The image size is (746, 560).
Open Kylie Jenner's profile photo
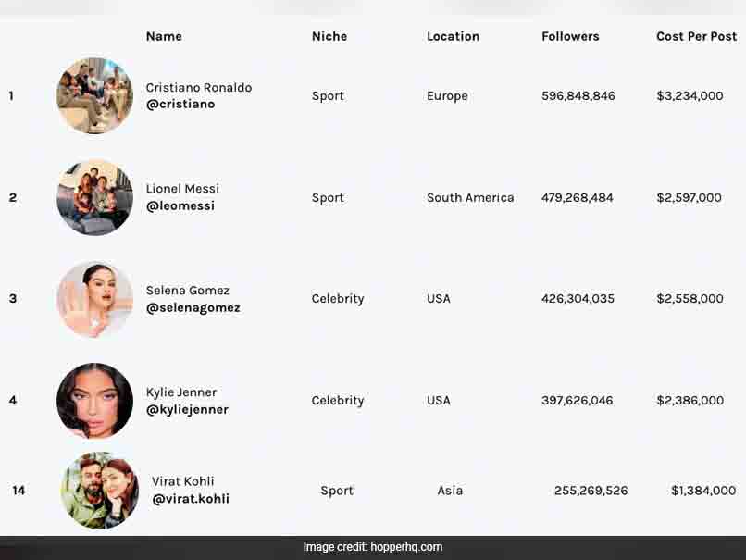point(94,401)
